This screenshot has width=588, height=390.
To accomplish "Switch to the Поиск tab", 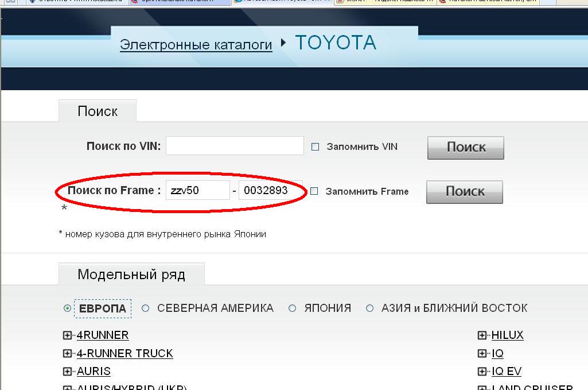I will tap(98, 111).
